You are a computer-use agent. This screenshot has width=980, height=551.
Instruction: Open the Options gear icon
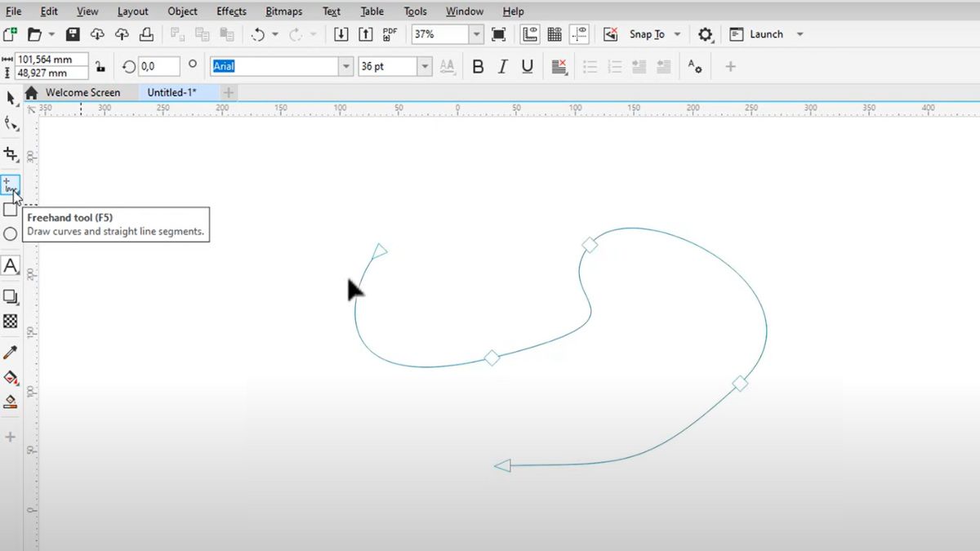(x=706, y=34)
